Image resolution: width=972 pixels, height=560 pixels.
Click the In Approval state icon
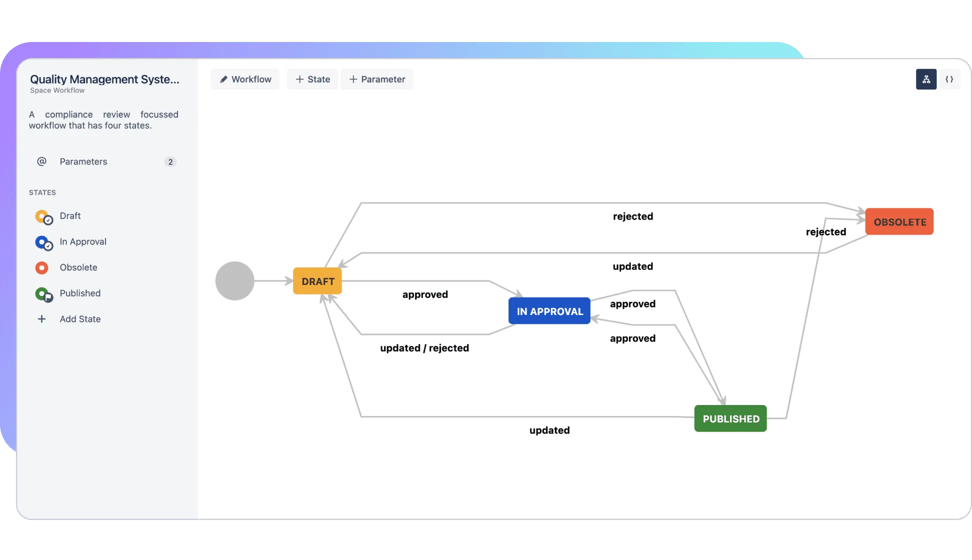pyautogui.click(x=43, y=242)
